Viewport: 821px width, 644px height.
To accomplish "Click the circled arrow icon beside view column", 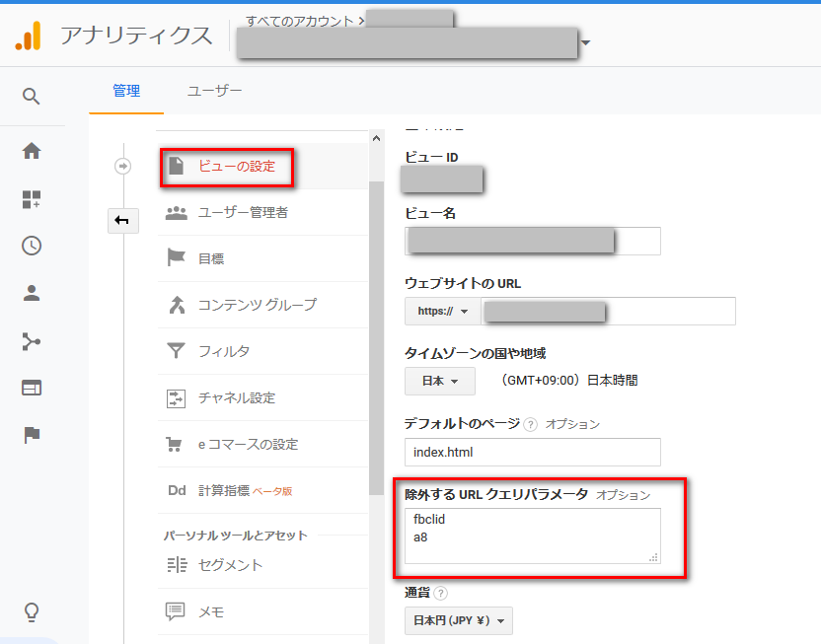I will (122, 167).
